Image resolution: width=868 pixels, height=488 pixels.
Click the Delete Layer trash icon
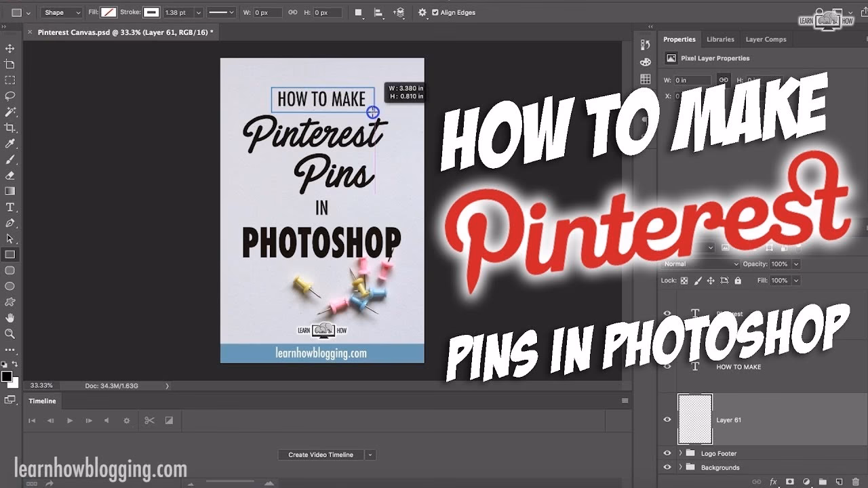click(855, 483)
